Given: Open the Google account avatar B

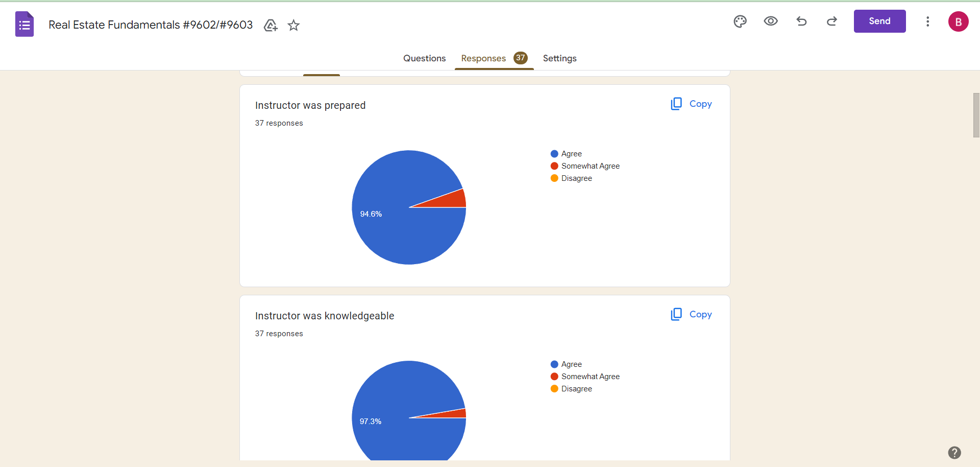Looking at the screenshot, I should (958, 21).
